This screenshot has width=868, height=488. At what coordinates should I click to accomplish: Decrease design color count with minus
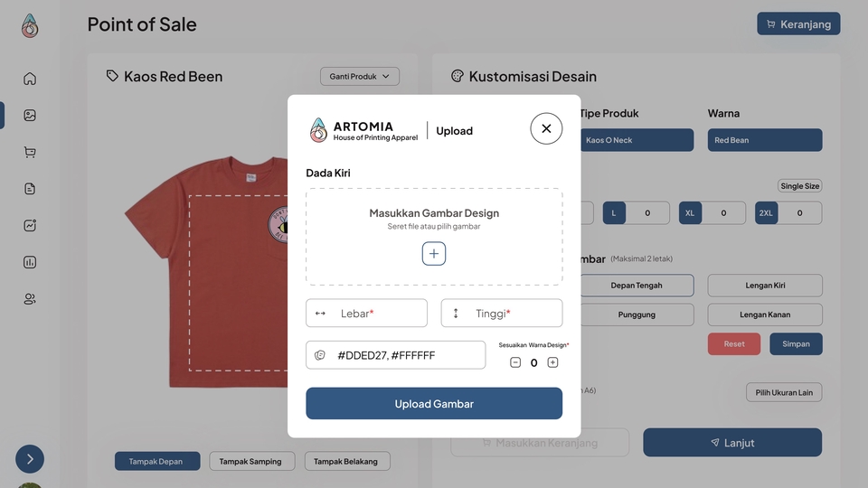point(515,362)
